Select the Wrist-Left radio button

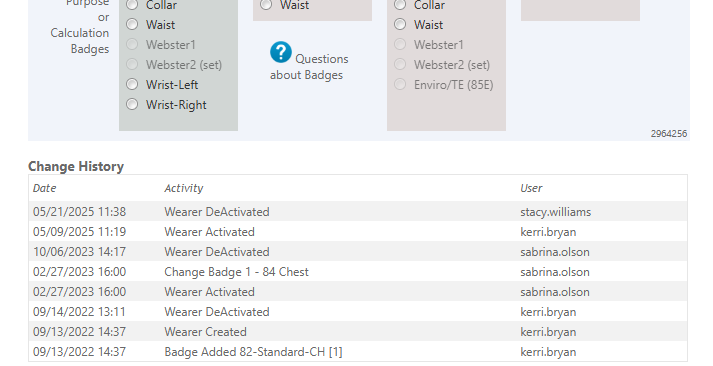132,85
